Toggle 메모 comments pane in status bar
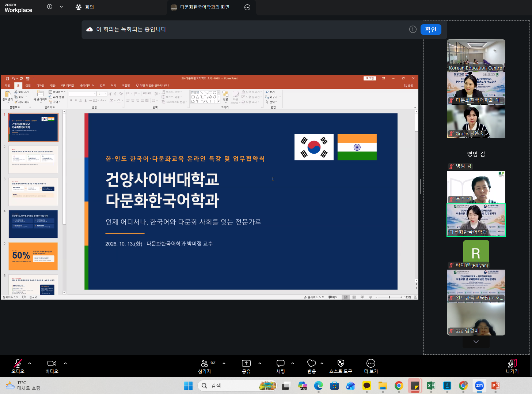Screen dimensions: 532x394 click(333, 297)
